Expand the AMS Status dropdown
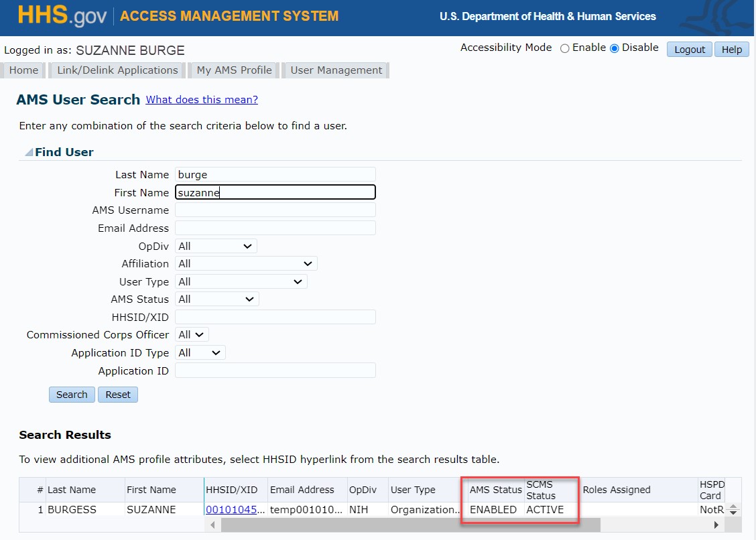The image size is (756, 540). 216,299
